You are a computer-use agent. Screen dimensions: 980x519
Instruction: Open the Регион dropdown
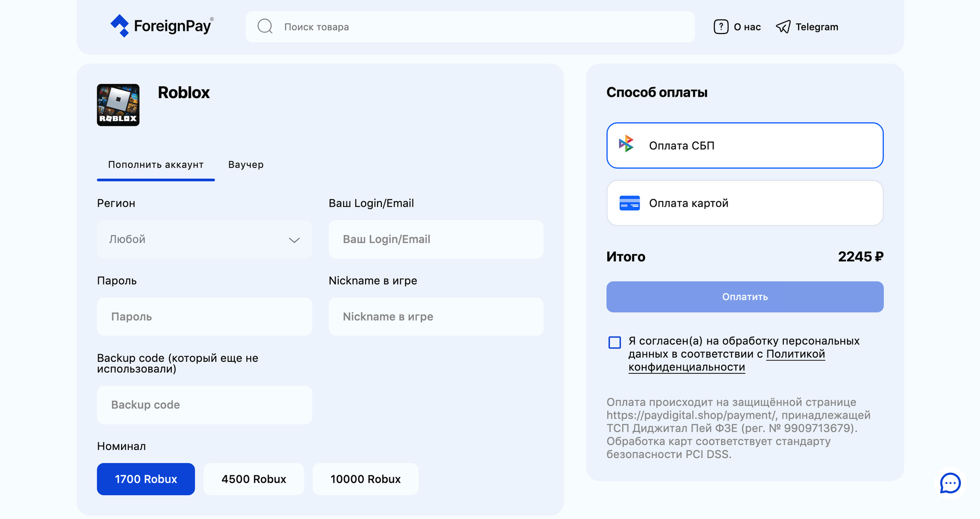204,239
